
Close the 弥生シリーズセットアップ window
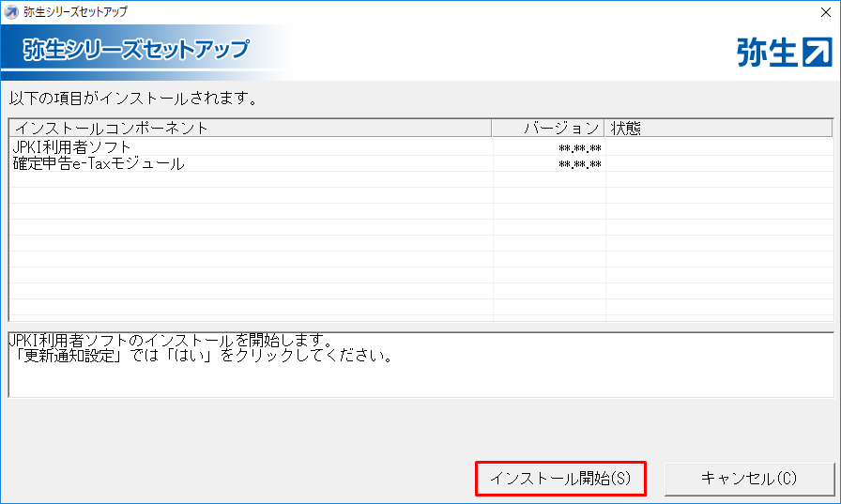[826, 12]
